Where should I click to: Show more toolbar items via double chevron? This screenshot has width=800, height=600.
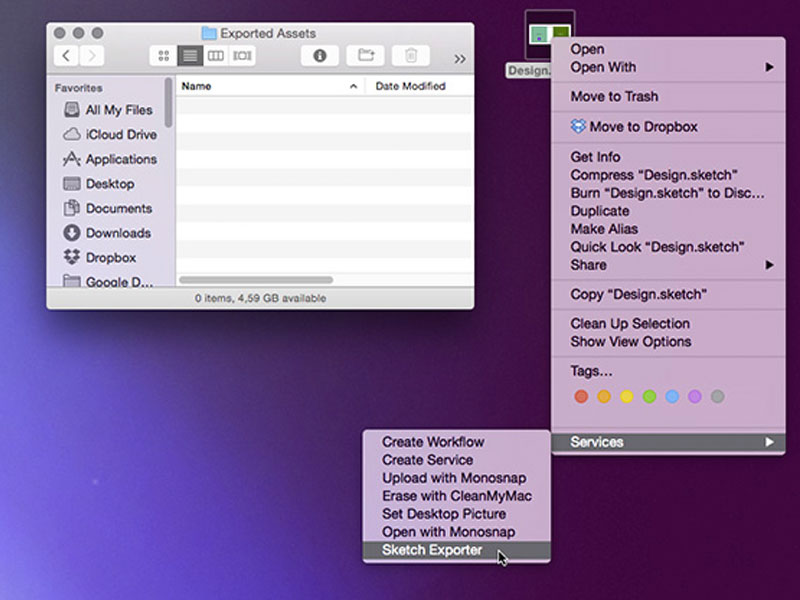pos(460,59)
